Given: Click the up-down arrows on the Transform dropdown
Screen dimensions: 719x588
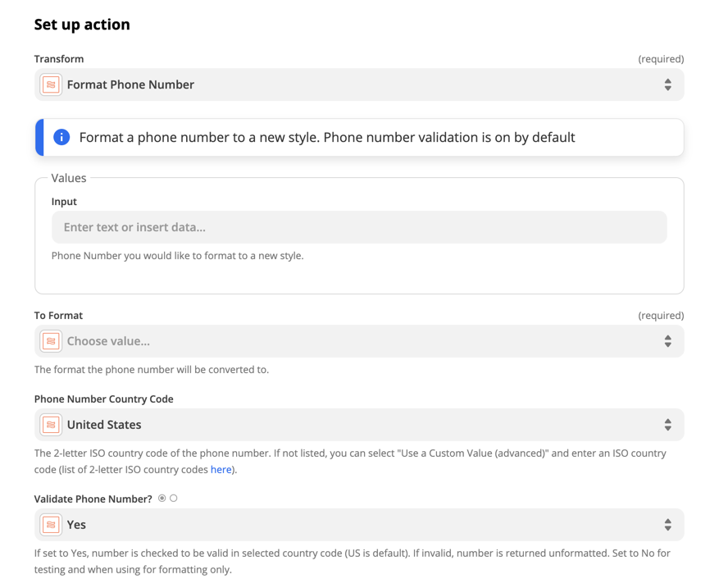Looking at the screenshot, I should click(x=667, y=84).
